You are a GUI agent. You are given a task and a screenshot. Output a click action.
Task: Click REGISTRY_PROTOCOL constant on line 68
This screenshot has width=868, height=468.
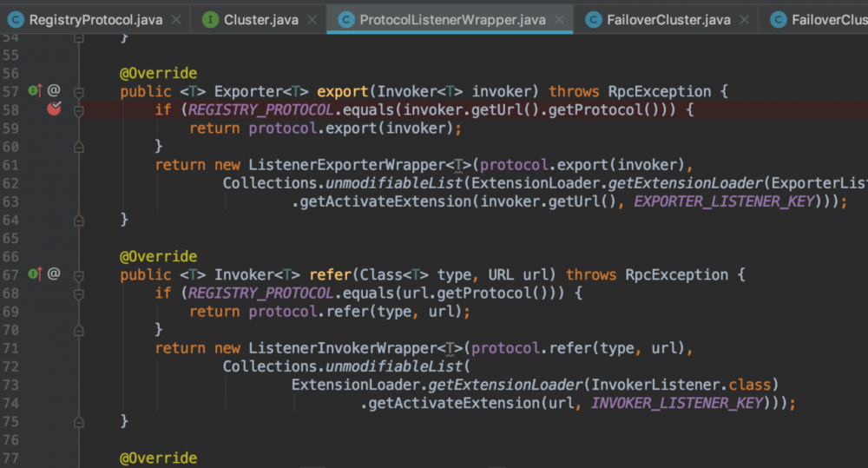pyautogui.click(x=261, y=293)
